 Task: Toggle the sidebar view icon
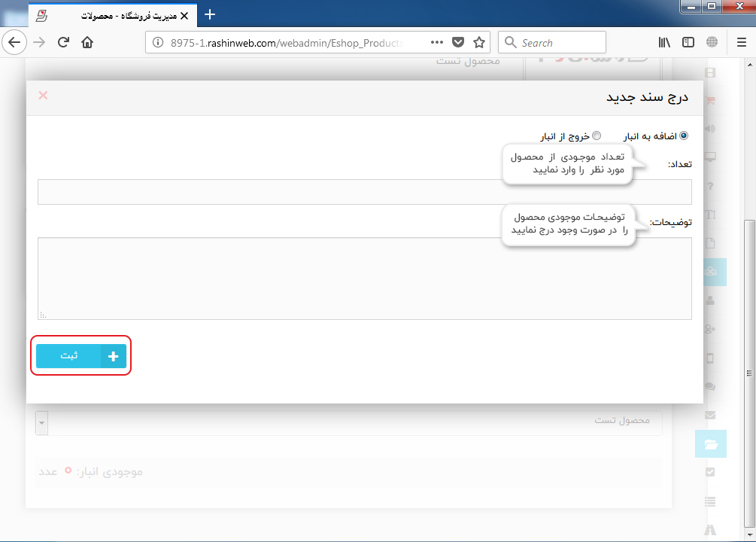[688, 42]
